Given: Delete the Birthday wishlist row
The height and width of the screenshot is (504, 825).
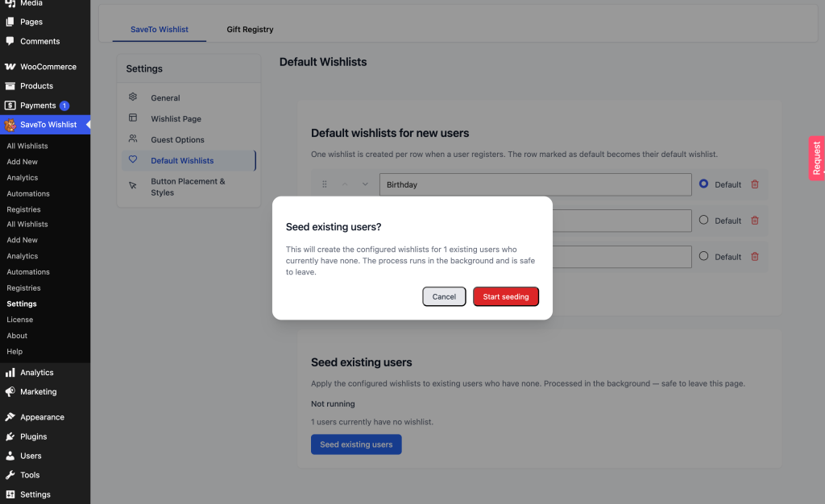Looking at the screenshot, I should 755,184.
